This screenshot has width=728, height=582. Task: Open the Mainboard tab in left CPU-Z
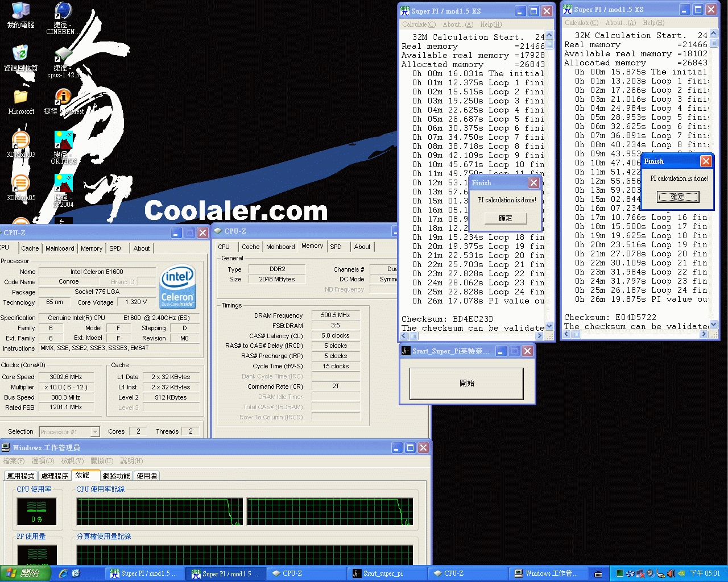(x=60, y=248)
